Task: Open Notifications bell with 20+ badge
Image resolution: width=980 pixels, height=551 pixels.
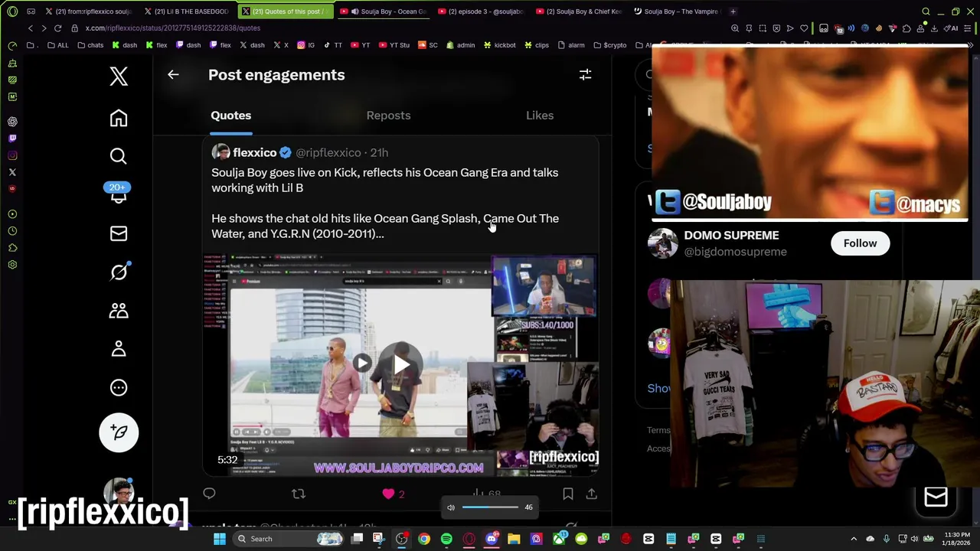Action: pyautogui.click(x=118, y=194)
